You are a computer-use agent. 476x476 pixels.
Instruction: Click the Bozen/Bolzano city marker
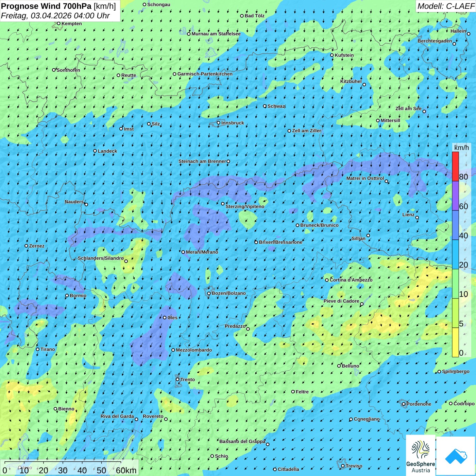point(209,293)
